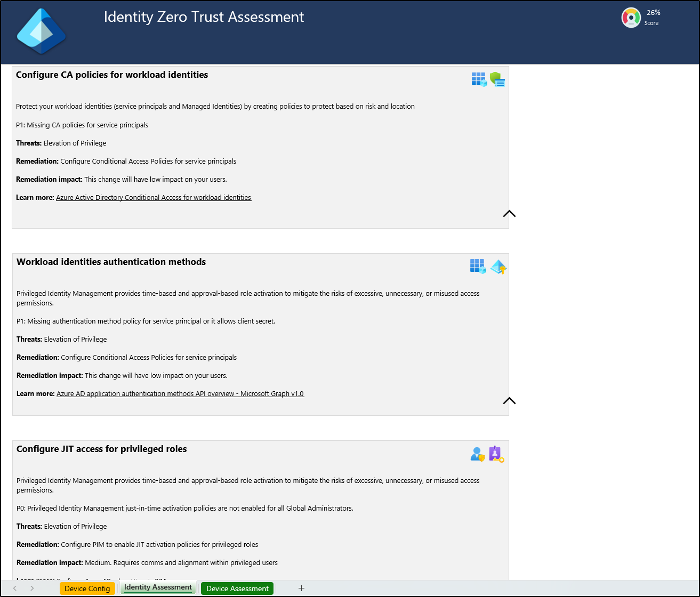The width and height of the screenshot is (700, 597).
Task: Click the Workload identities authentication methods heading
Action: pos(111,262)
